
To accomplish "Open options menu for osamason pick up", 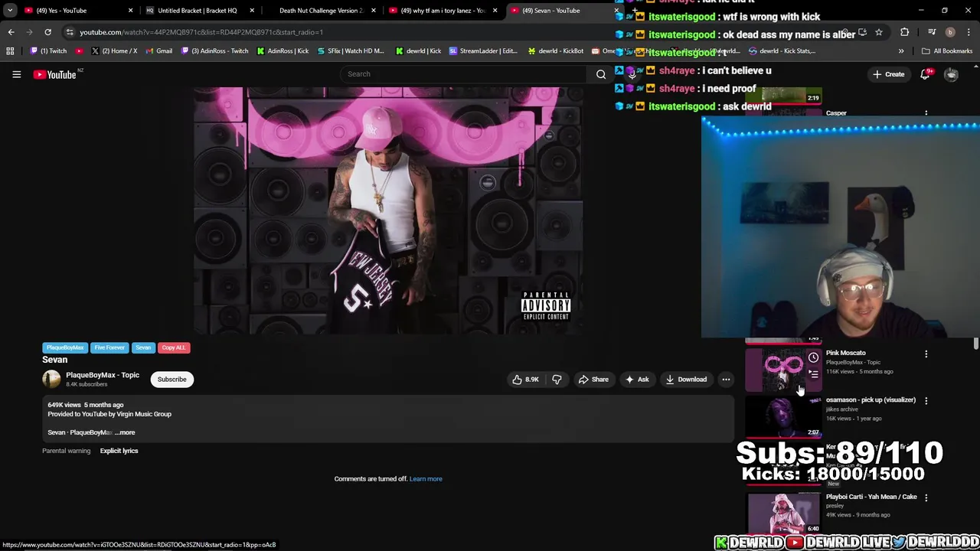I will pos(926,401).
